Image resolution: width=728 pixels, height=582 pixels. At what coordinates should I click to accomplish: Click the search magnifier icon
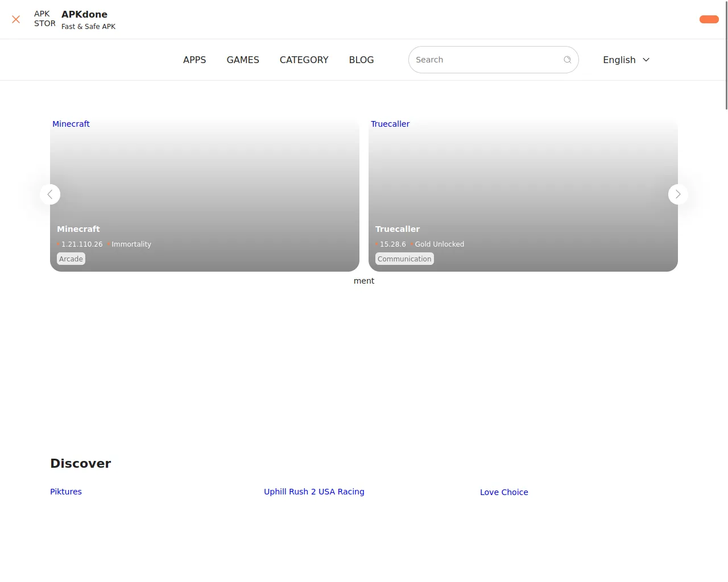[x=567, y=60]
